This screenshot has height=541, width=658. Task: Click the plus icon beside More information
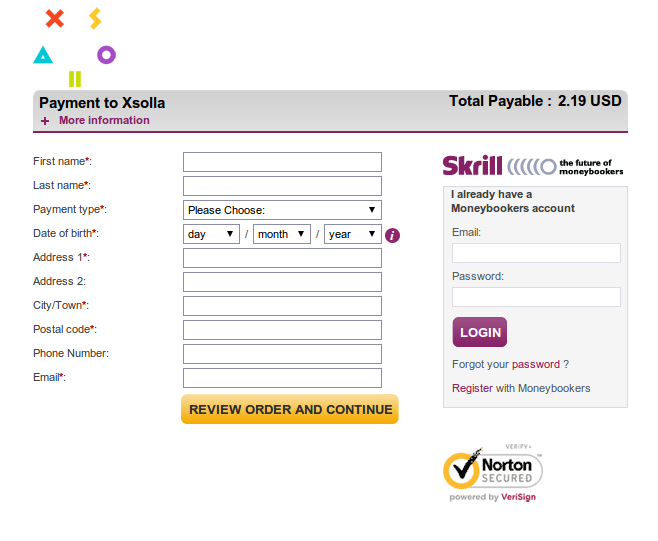click(45, 121)
